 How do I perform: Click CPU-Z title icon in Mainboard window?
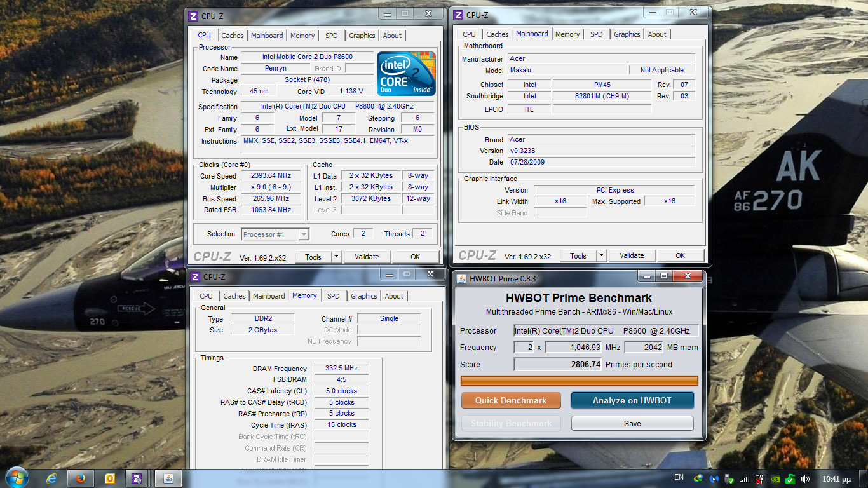pyautogui.click(x=458, y=15)
